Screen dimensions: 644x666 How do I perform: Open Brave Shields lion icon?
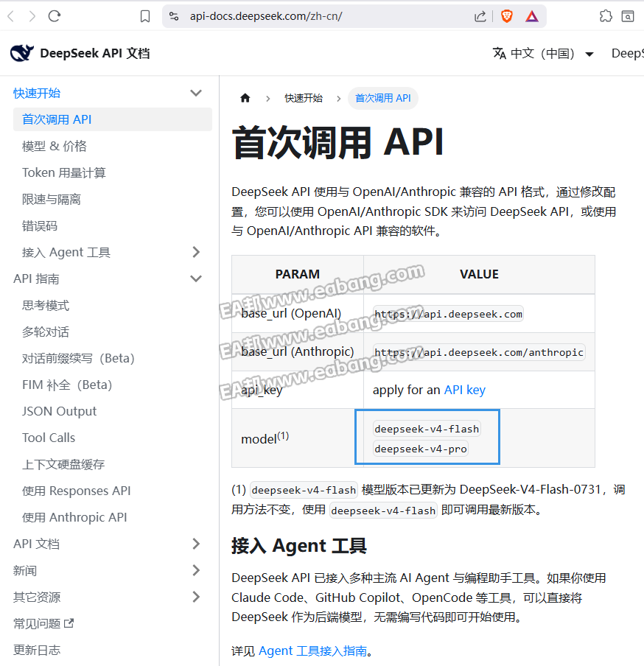coord(507,16)
